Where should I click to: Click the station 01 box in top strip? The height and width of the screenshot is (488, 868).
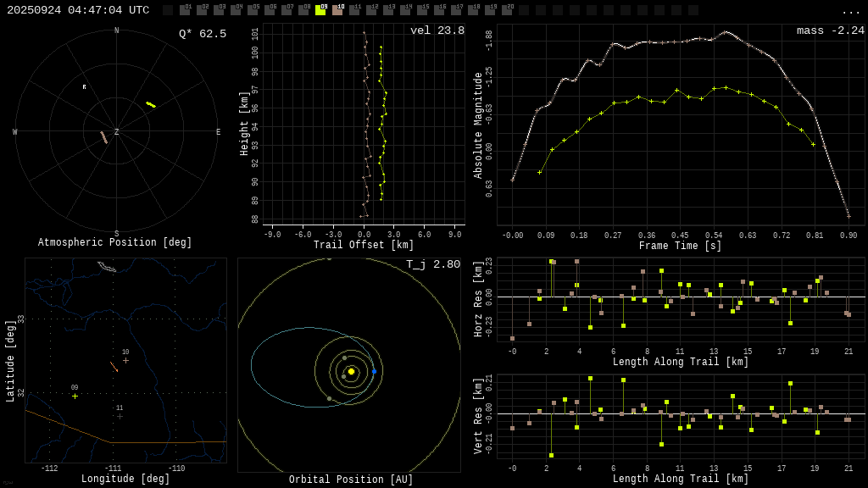[x=185, y=10]
